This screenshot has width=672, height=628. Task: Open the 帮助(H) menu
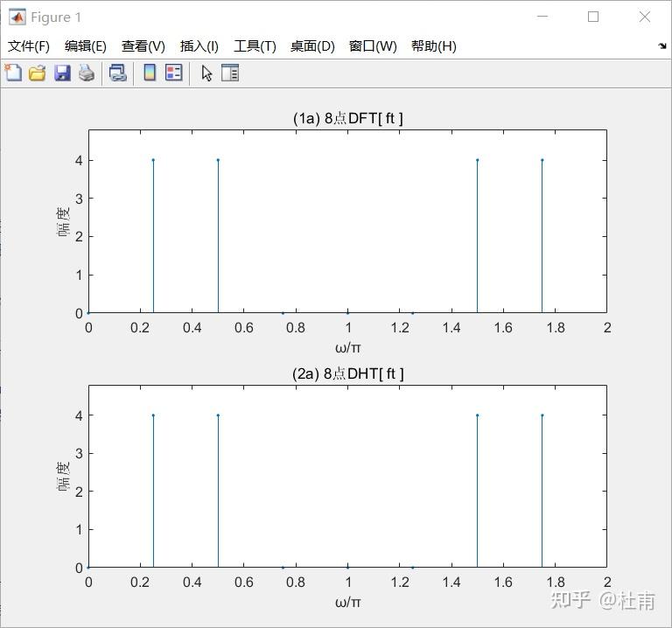pyautogui.click(x=434, y=45)
